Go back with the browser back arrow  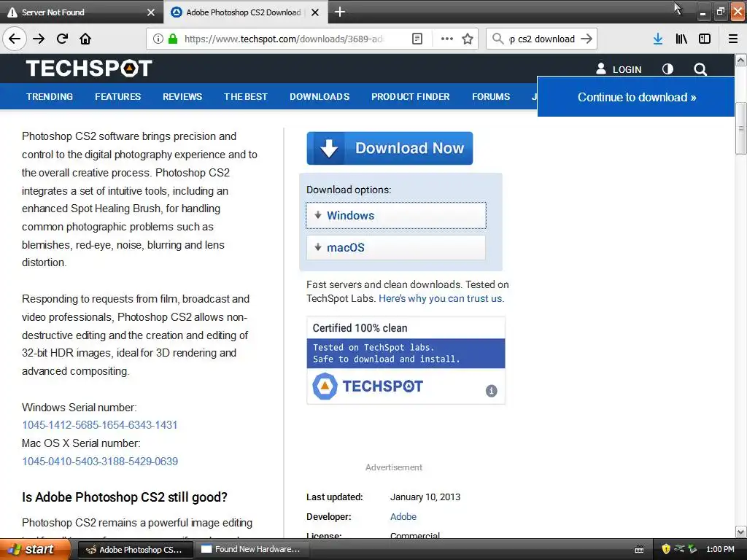point(15,39)
